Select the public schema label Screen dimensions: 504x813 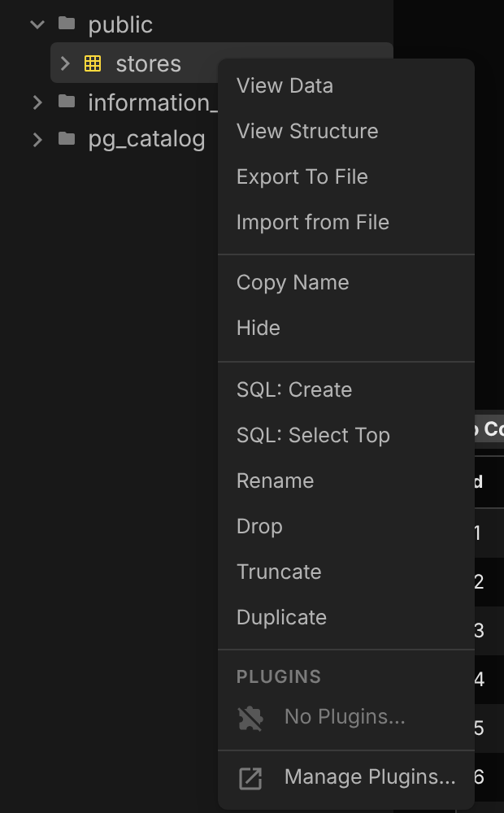(120, 25)
